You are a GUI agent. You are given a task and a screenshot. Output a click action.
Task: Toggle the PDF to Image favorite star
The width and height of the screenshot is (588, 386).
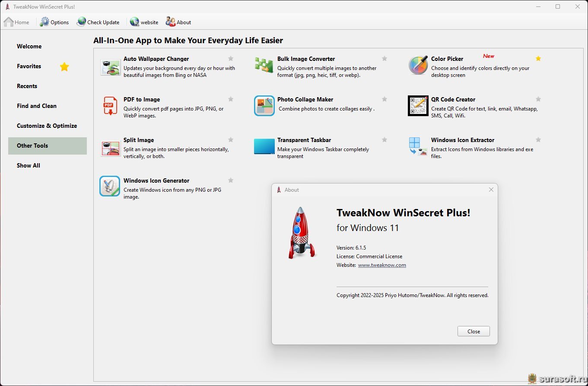click(231, 99)
